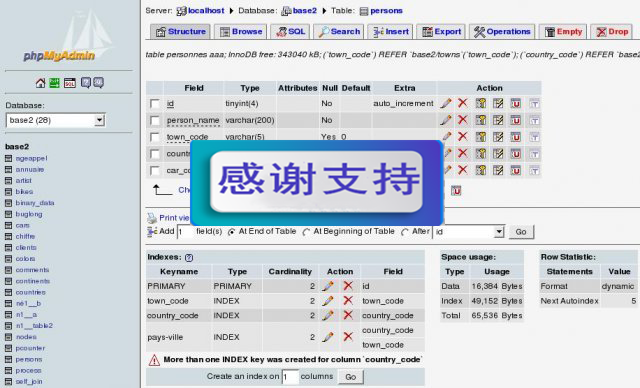The height and width of the screenshot is (388, 640).
Task: Click Go button for Create an index
Action: tap(351, 377)
